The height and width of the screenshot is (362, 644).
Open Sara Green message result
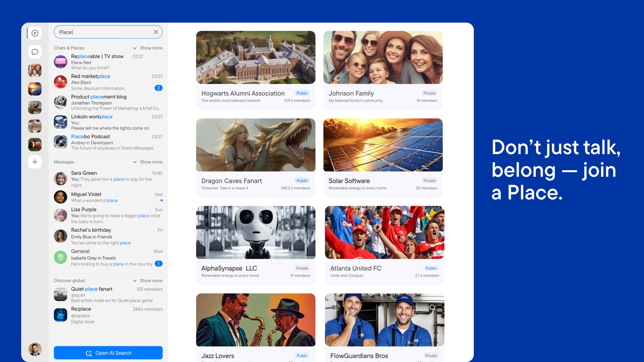click(108, 179)
